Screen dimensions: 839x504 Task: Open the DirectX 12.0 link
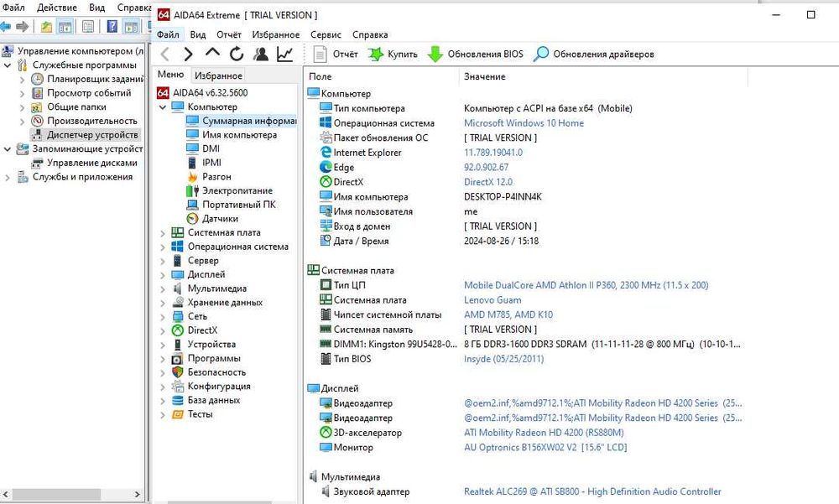[488, 182]
